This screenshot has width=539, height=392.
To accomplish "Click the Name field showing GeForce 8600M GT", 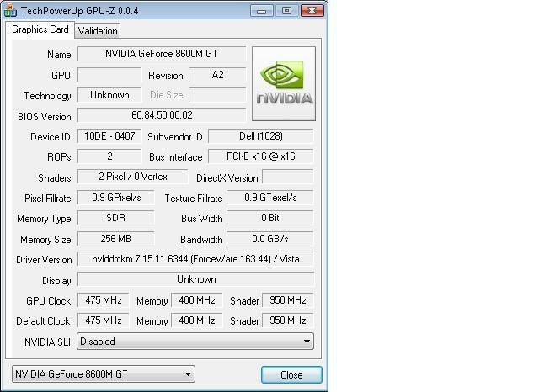I will click(162, 54).
